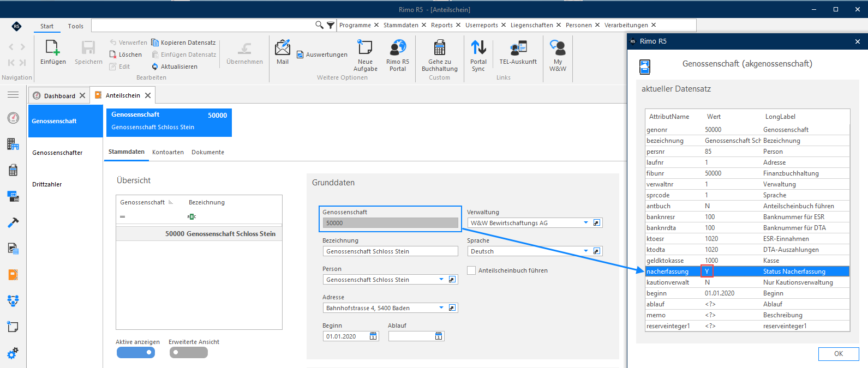The height and width of the screenshot is (368, 868).
Task: Close the Programme quick link tab
Action: coord(376,25)
